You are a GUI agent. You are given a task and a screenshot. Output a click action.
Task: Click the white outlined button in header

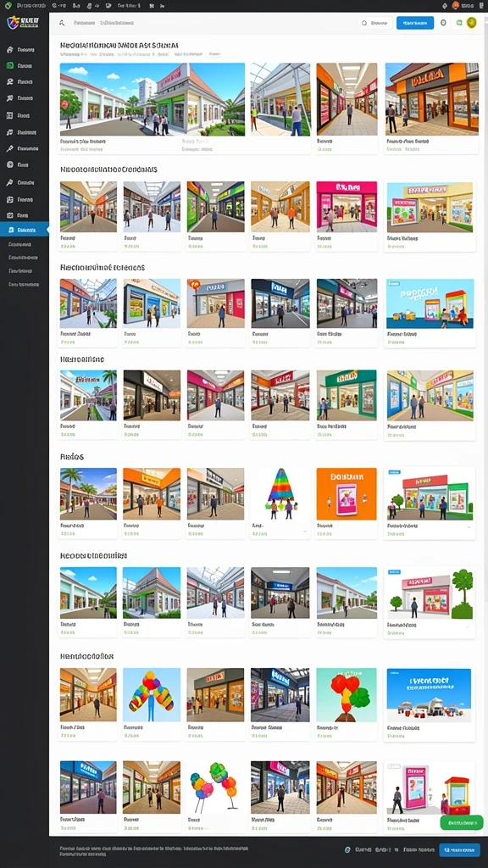pyautogui.click(x=375, y=23)
